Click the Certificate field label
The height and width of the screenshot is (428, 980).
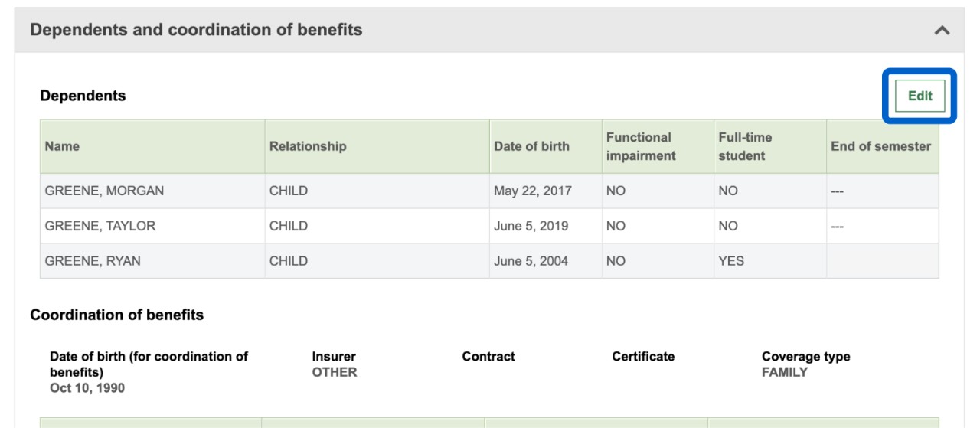tap(643, 356)
